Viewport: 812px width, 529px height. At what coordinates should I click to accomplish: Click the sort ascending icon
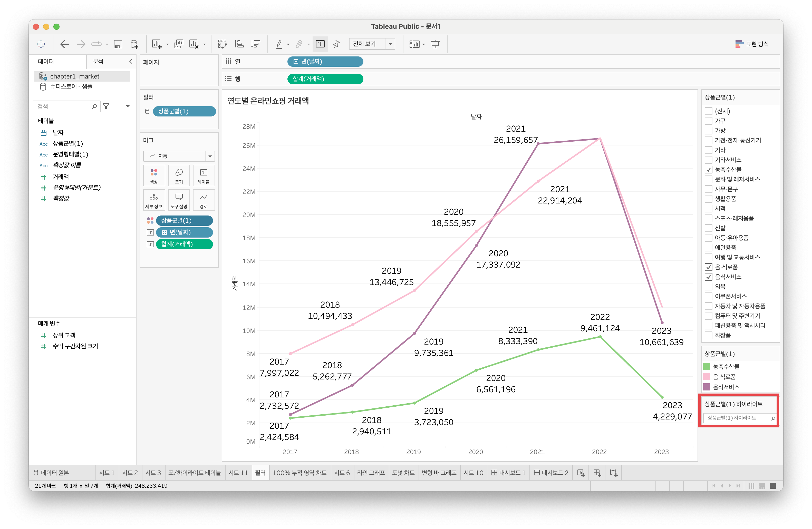pyautogui.click(x=239, y=44)
